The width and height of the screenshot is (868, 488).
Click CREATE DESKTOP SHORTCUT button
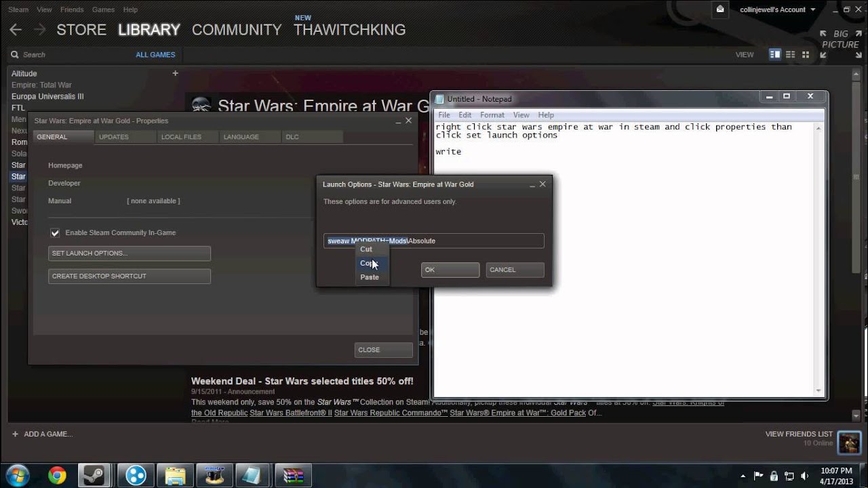tap(130, 276)
